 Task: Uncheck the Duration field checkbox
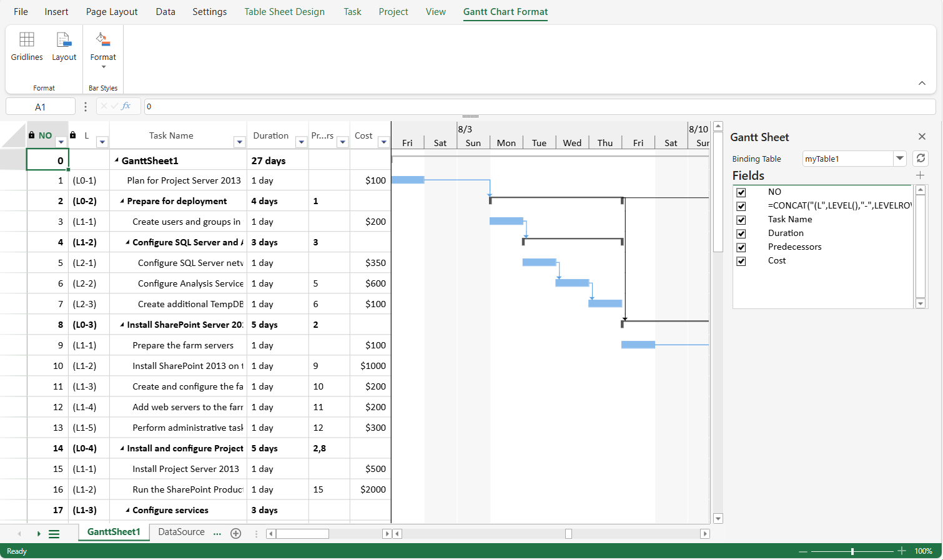pos(741,233)
